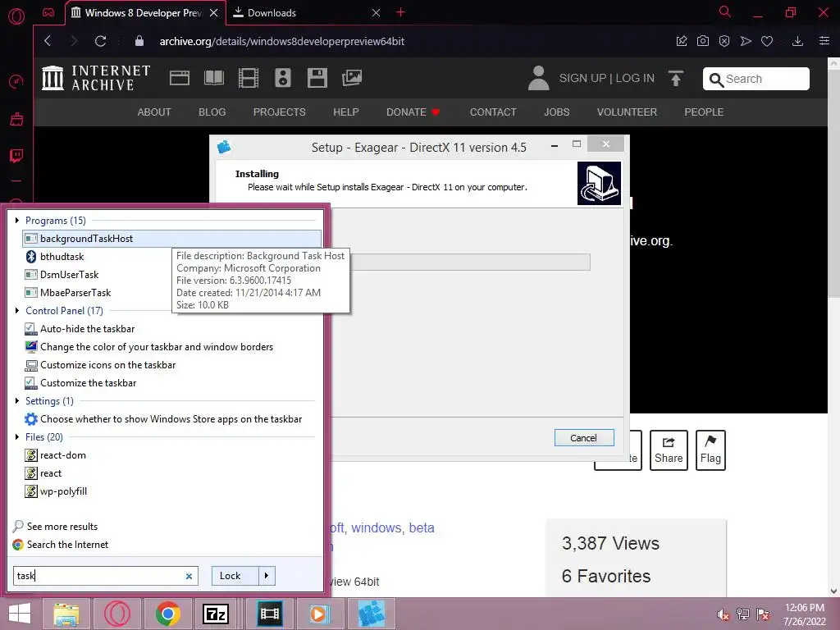This screenshot has width=840, height=630.
Task: Open downloads arrow in address bar
Action: (x=797, y=41)
